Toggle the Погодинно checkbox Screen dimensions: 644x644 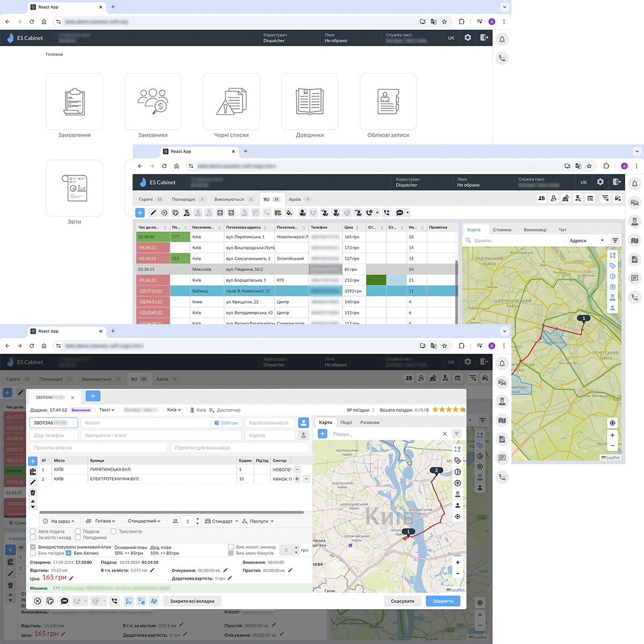78,537
